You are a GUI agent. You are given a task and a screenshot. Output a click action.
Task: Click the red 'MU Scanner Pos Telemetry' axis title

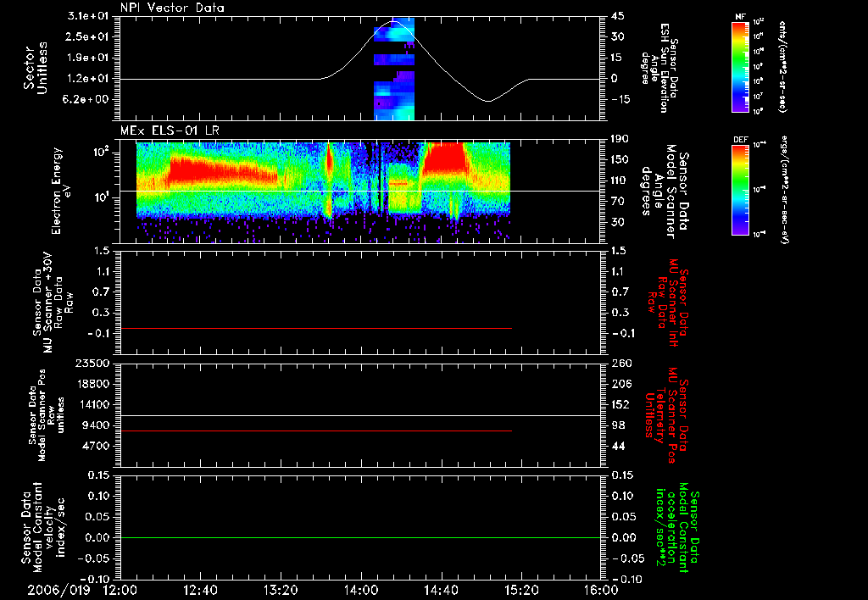pos(668,416)
